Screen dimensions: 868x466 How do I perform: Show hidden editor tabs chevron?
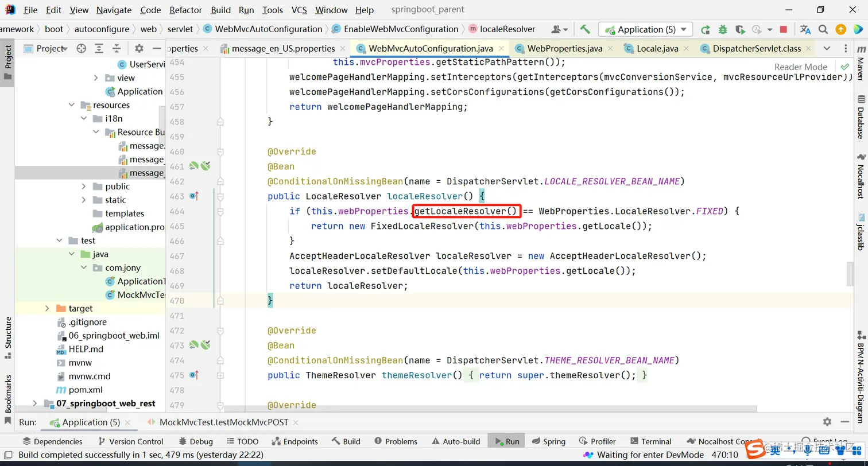(827, 49)
